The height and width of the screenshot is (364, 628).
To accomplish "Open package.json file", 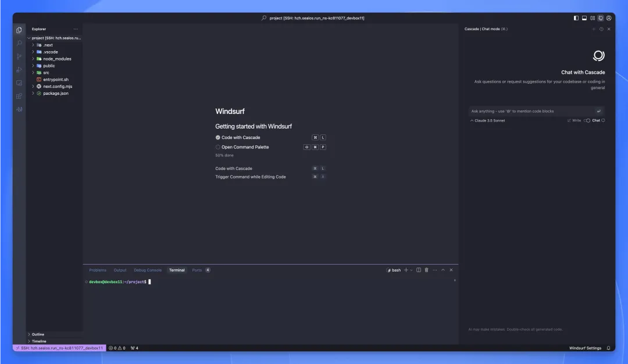I will click(56, 93).
